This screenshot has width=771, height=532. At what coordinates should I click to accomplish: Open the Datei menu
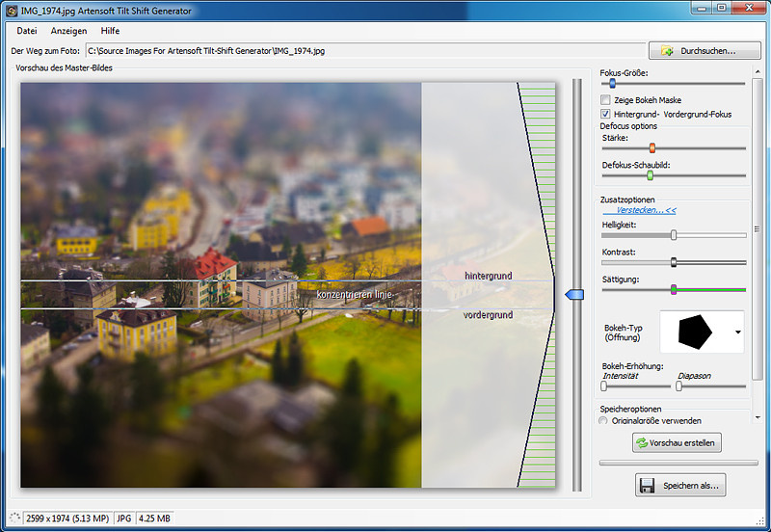point(26,31)
